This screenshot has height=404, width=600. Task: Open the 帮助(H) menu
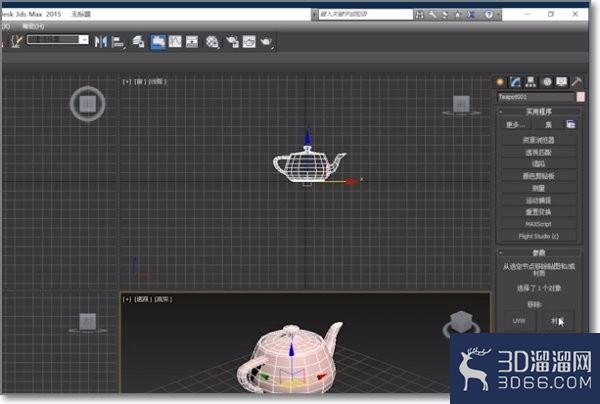[x=33, y=26]
